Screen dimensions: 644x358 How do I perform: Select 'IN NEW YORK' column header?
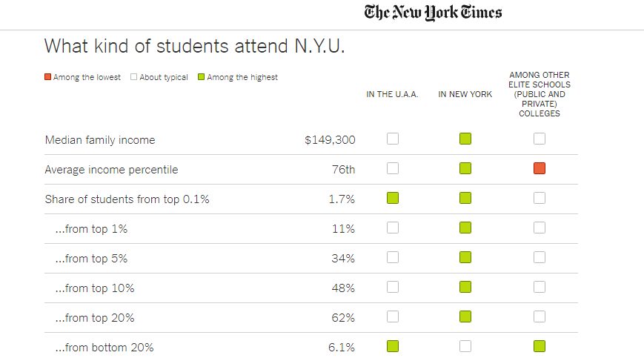465,95
